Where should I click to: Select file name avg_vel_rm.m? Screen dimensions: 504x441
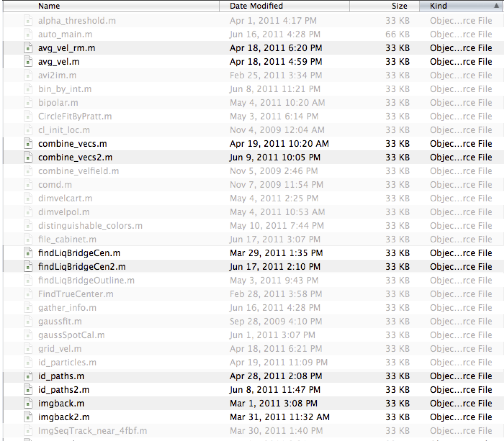click(x=67, y=48)
